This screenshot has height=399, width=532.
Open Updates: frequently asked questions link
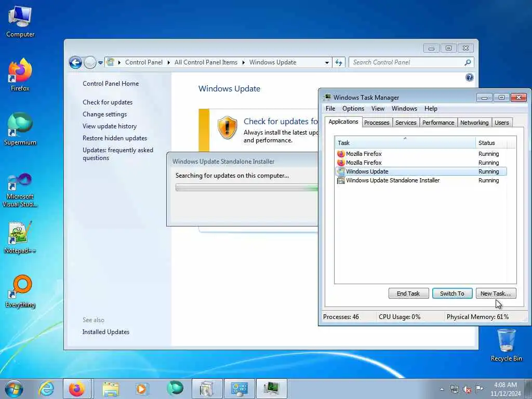pyautogui.click(x=118, y=154)
